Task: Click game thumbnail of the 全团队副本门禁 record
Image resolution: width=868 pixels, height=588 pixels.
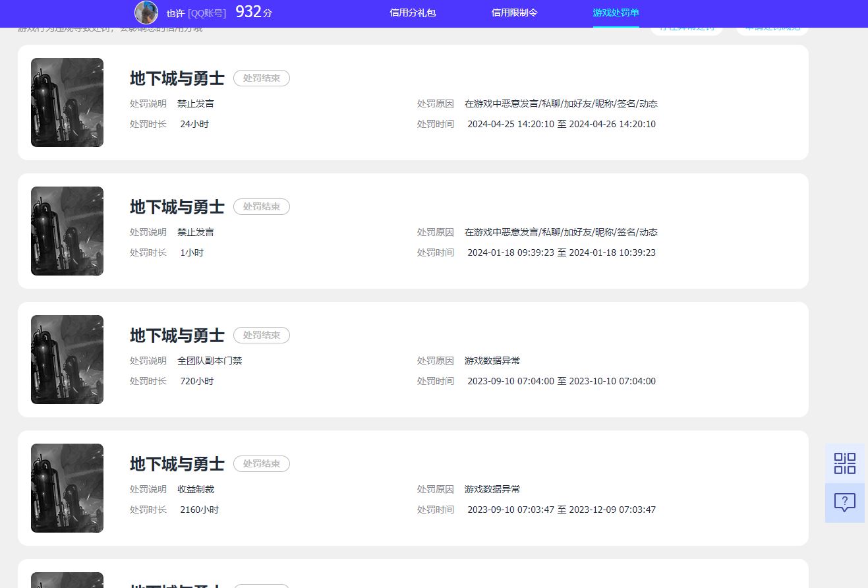Action: [67, 359]
